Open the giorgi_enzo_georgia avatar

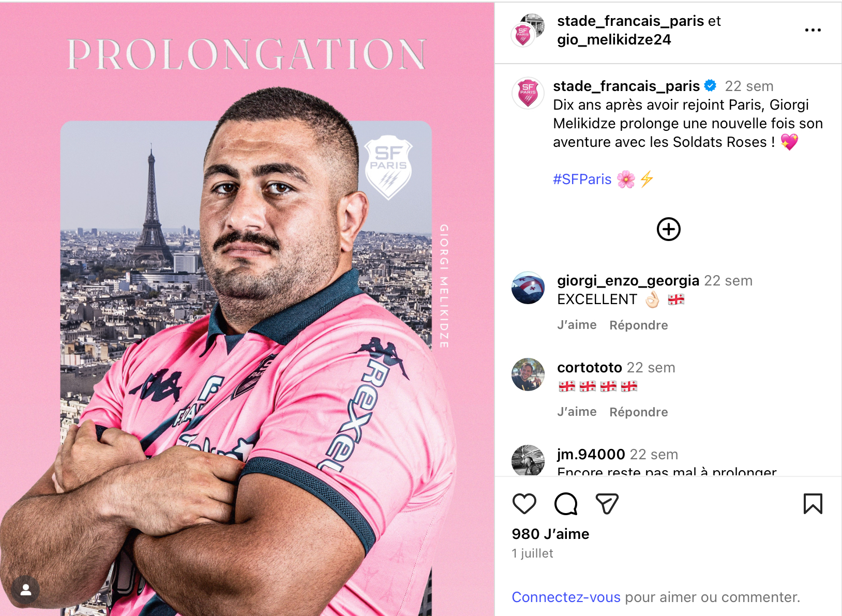pyautogui.click(x=528, y=288)
